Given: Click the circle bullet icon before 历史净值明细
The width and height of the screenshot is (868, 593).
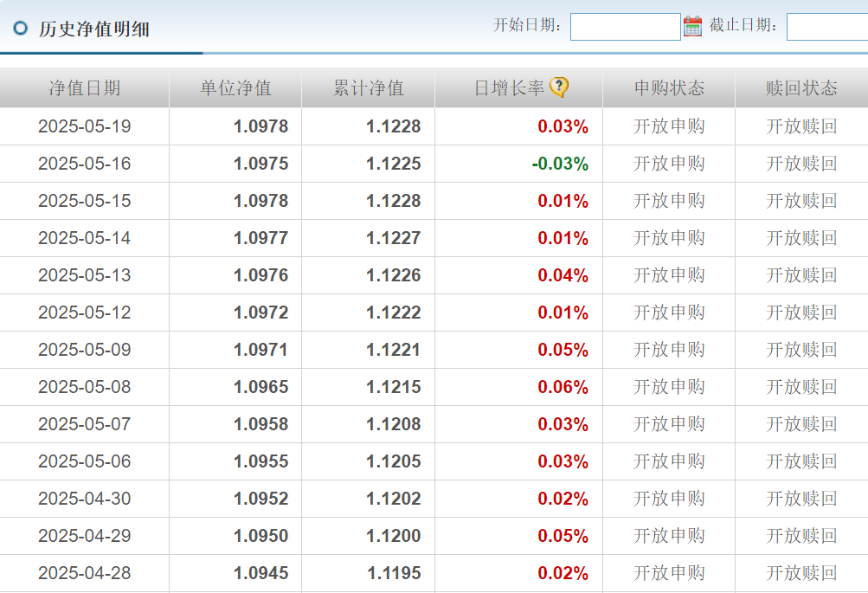Looking at the screenshot, I should (x=21, y=28).
